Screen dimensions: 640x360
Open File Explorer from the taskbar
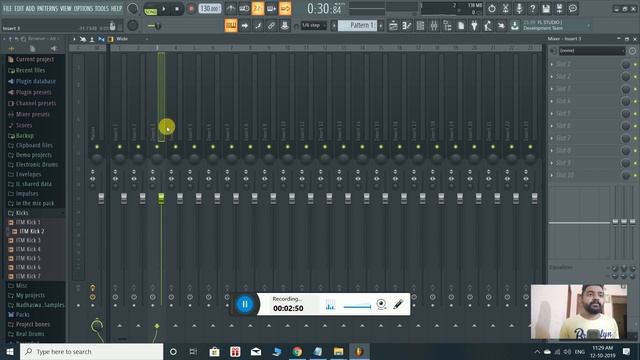(338, 351)
